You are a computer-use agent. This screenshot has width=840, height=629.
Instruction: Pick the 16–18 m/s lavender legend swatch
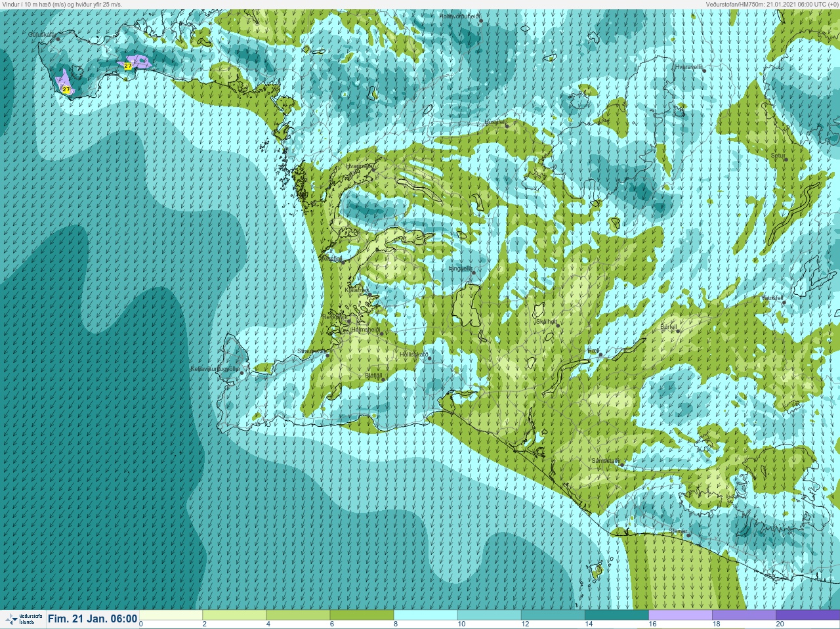click(680, 615)
